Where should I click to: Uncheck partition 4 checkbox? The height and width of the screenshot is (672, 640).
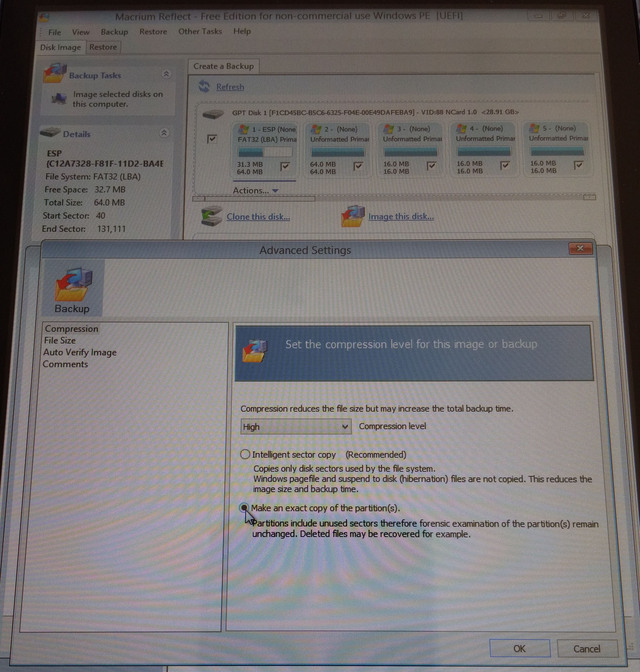point(505,165)
